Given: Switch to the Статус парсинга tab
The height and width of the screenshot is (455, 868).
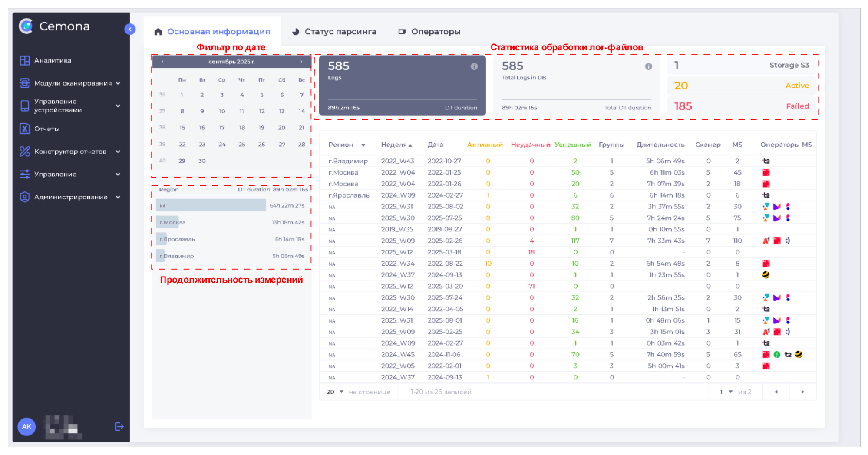Looking at the screenshot, I should (x=340, y=31).
